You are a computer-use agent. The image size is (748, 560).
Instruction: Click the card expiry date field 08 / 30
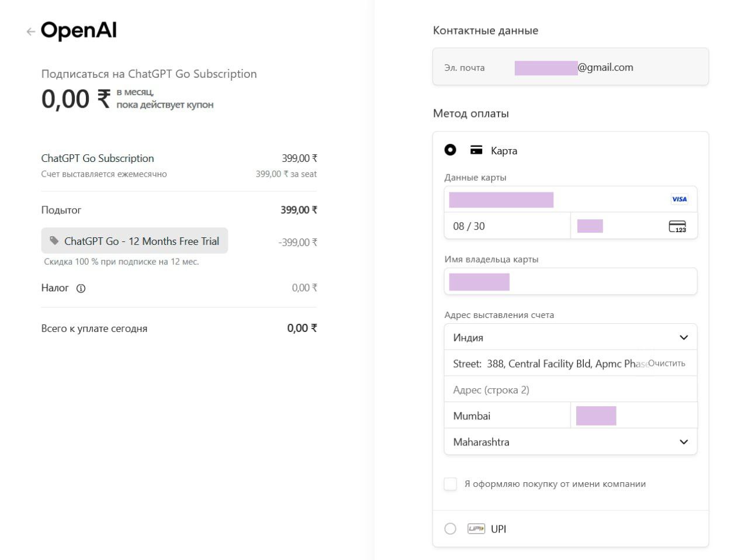coord(506,226)
